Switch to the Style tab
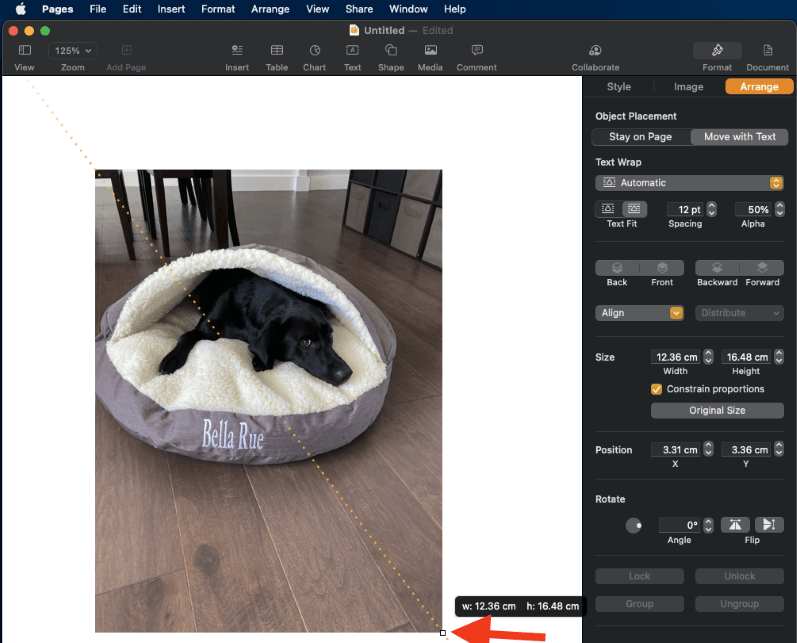 click(x=619, y=87)
